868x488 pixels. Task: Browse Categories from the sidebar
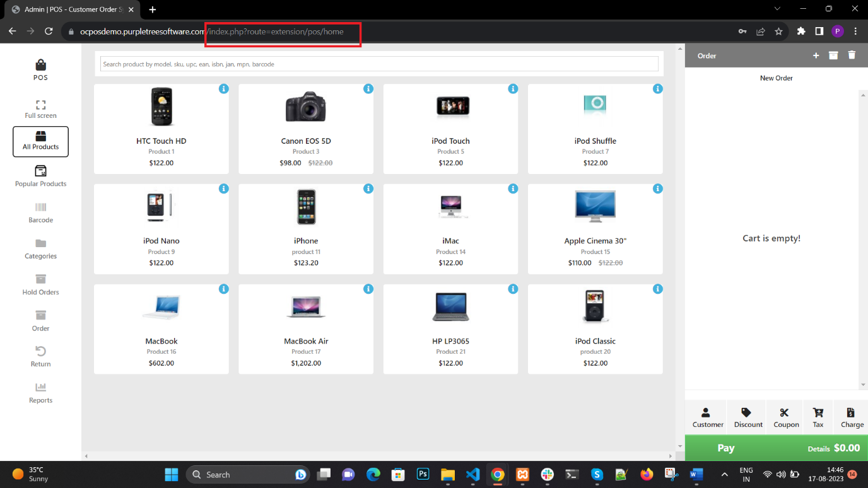[x=40, y=249]
